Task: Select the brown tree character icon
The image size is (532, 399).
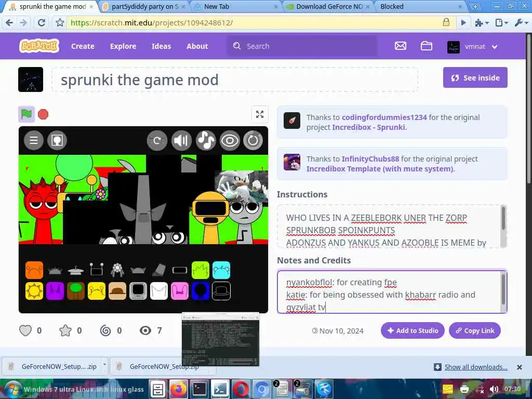Action: coord(76,291)
